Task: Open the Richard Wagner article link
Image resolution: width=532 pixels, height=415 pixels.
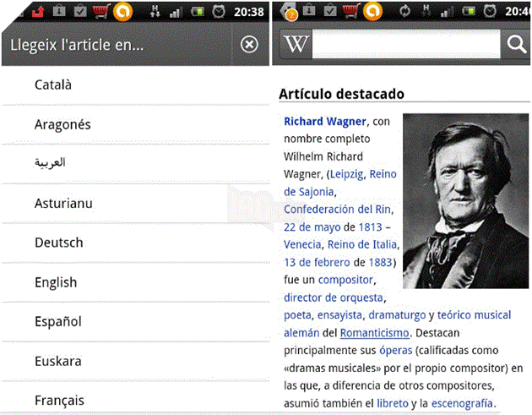Action: pyautogui.click(x=325, y=121)
